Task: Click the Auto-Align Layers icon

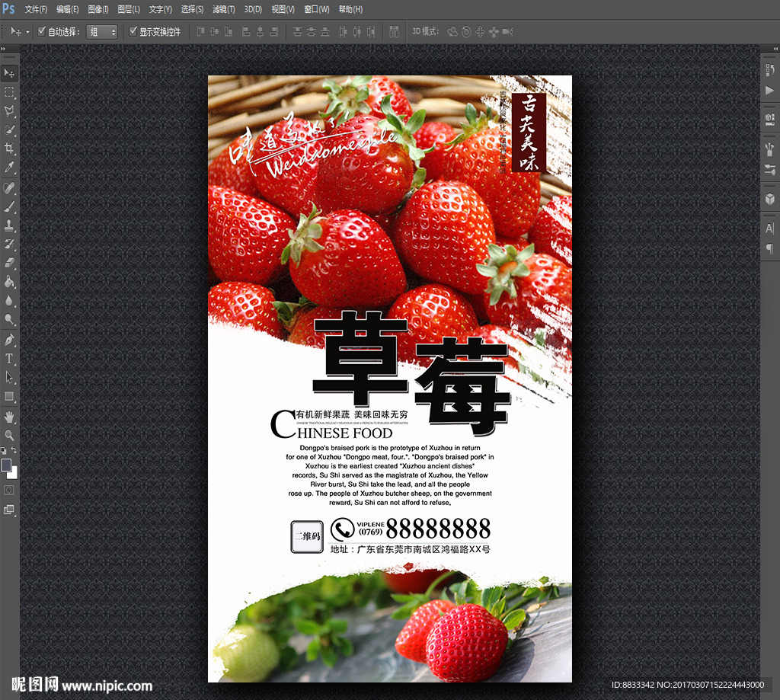Action: [394, 32]
